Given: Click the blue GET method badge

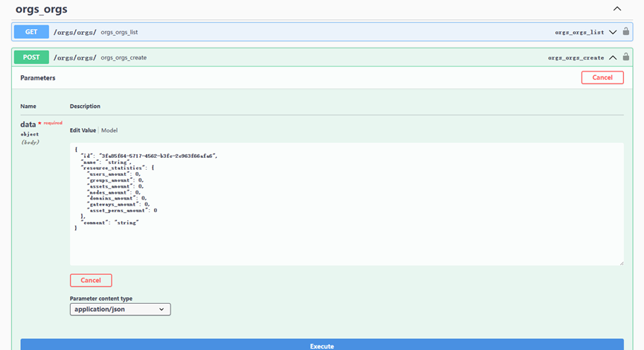Looking at the screenshot, I should [x=31, y=32].
